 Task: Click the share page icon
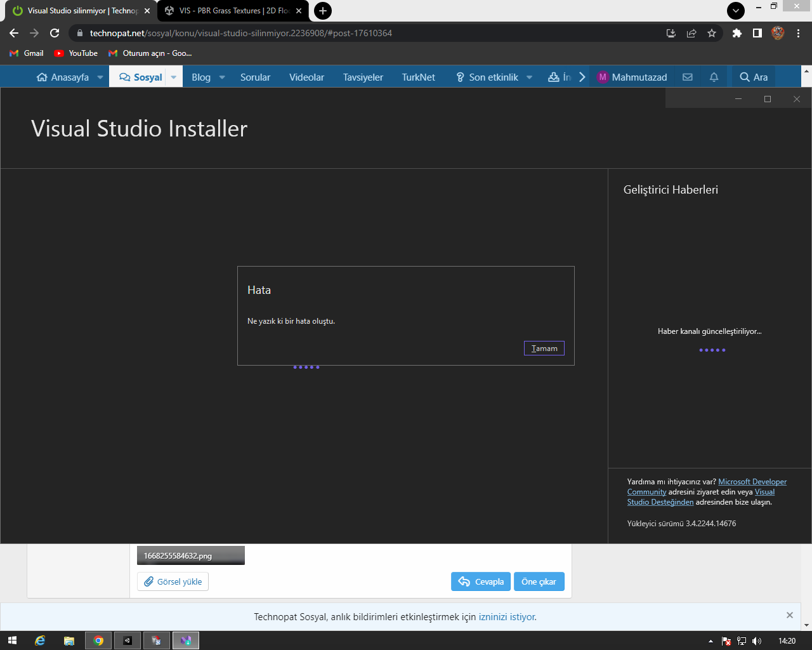[691, 33]
